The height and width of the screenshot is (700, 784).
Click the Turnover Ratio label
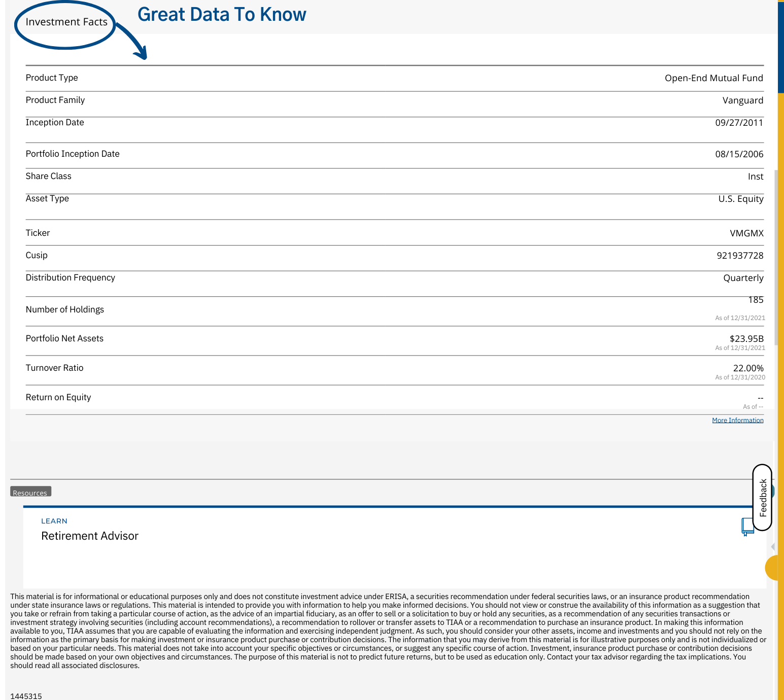click(x=55, y=368)
